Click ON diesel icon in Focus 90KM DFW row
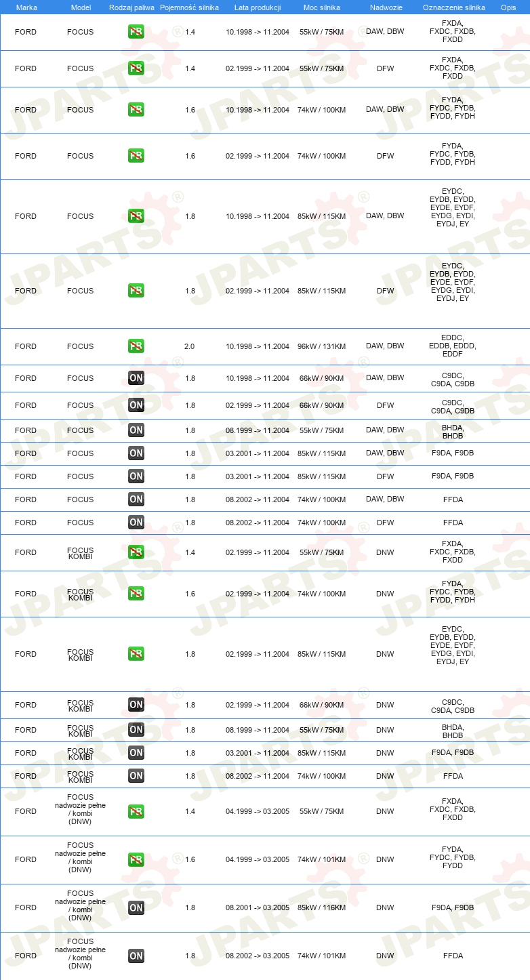The image size is (530, 980). [136, 405]
